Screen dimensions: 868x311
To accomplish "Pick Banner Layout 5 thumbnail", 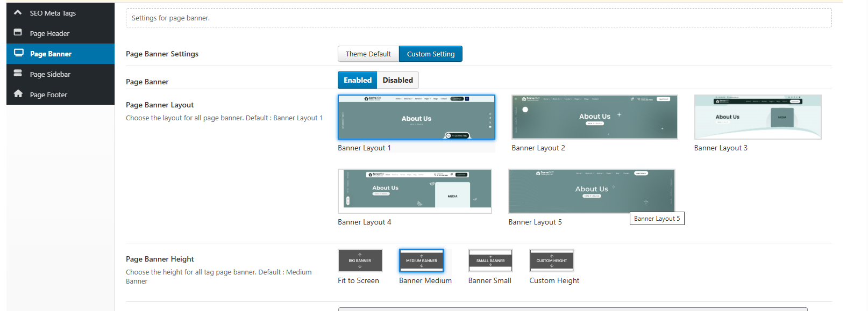I will (591, 191).
